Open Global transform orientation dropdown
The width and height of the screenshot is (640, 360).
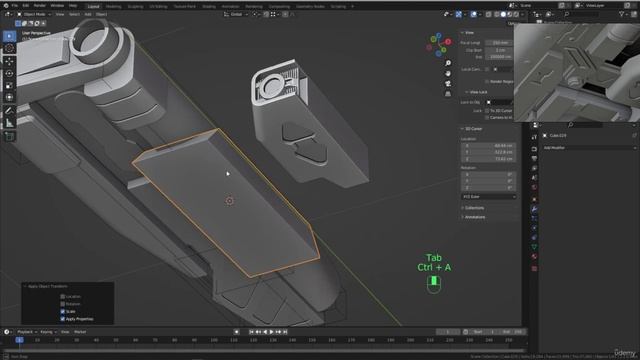[x=236, y=14]
